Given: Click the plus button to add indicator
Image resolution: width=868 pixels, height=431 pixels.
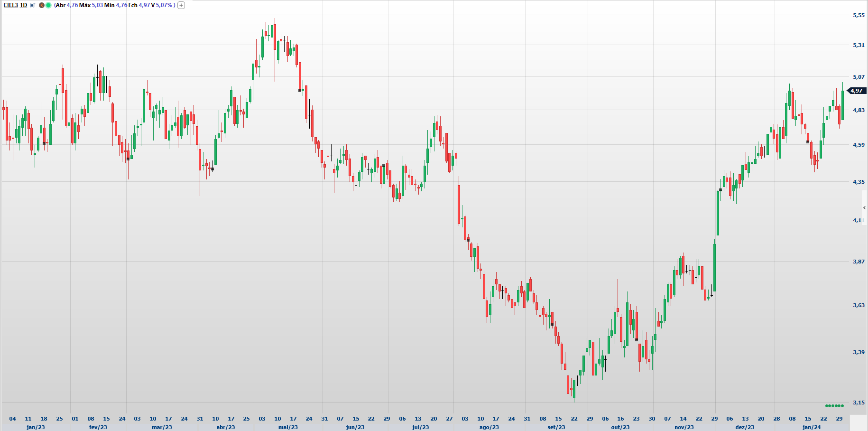Looking at the screenshot, I should point(181,5).
